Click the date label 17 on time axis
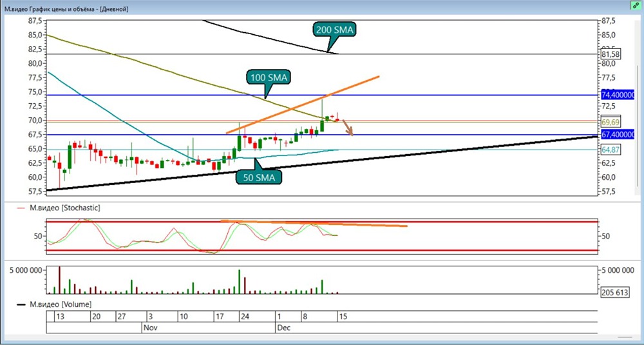Image resolution: width=644 pixels, height=345 pixels. (219, 317)
